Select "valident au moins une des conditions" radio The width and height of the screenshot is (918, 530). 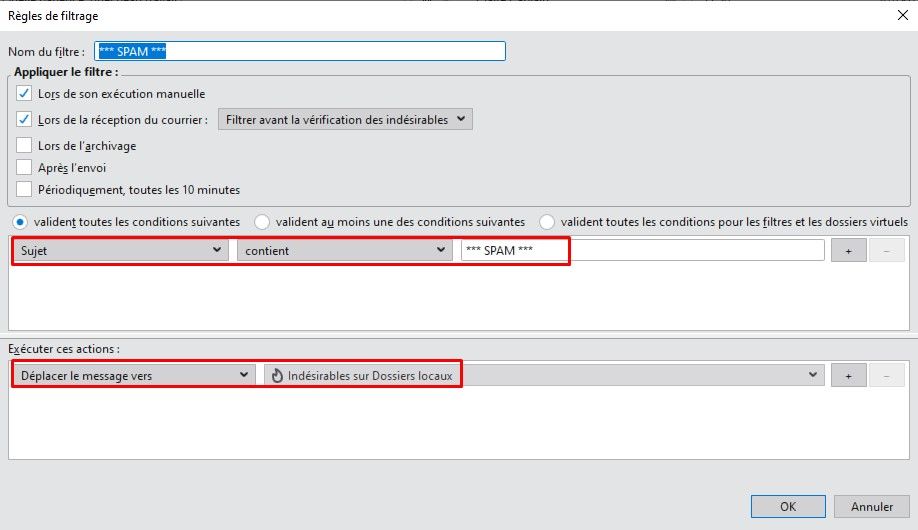[x=262, y=222]
